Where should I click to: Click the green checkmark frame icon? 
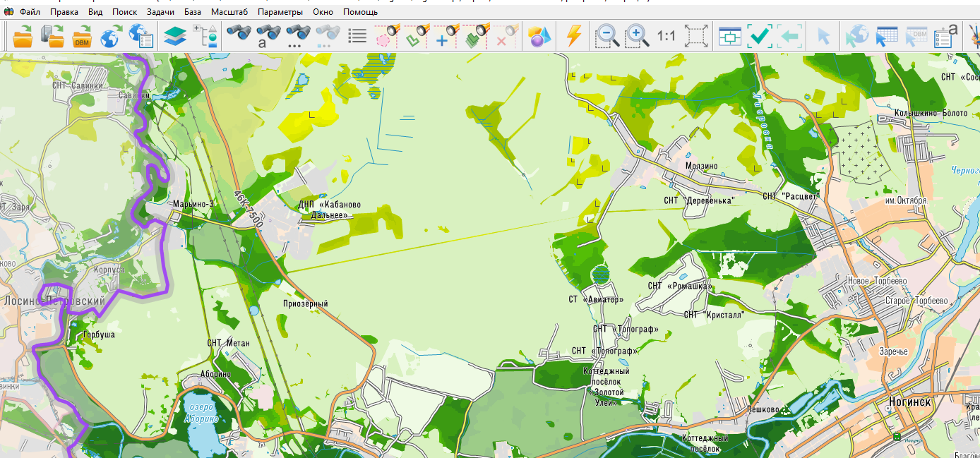pos(760,36)
